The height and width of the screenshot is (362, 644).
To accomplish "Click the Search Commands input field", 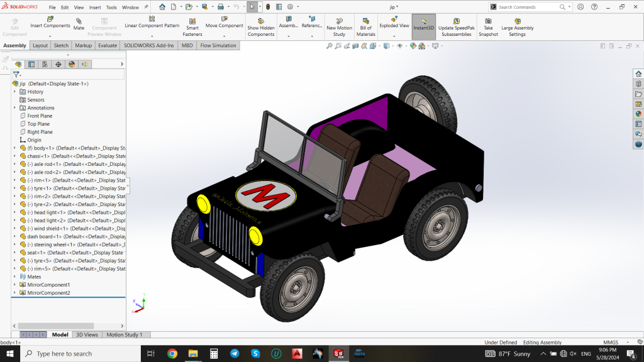I will 528,7.
